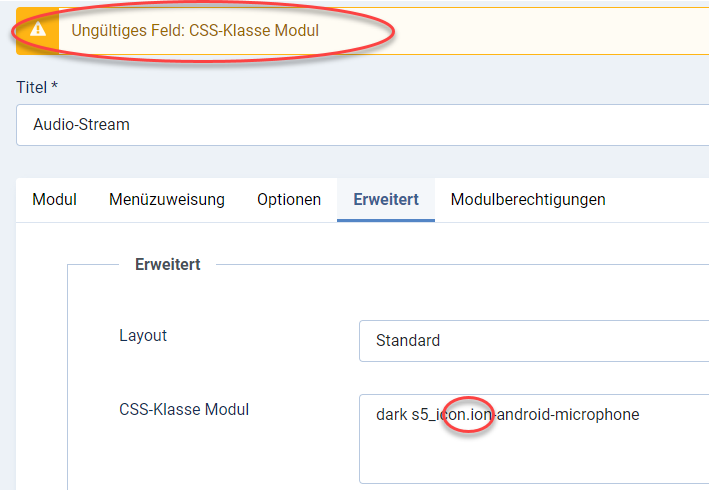Click the Layout field label

click(x=143, y=335)
